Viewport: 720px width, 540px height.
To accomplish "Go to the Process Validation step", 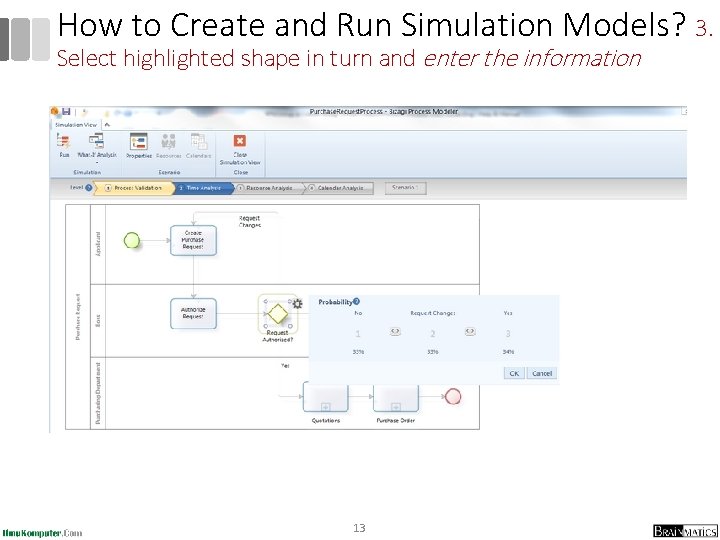I will point(133,188).
